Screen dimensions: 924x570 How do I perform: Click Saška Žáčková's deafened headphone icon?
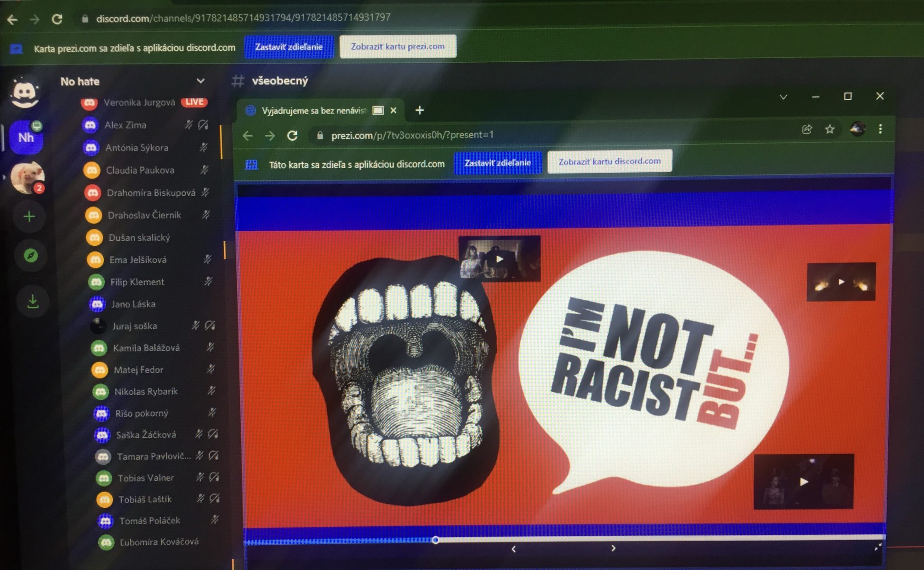213,434
